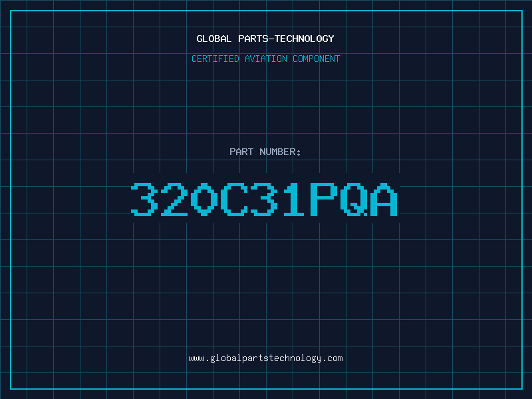Viewport: 532px width, 399px height.
Task: Select the part number 320C31PQA
Action: 264,199
